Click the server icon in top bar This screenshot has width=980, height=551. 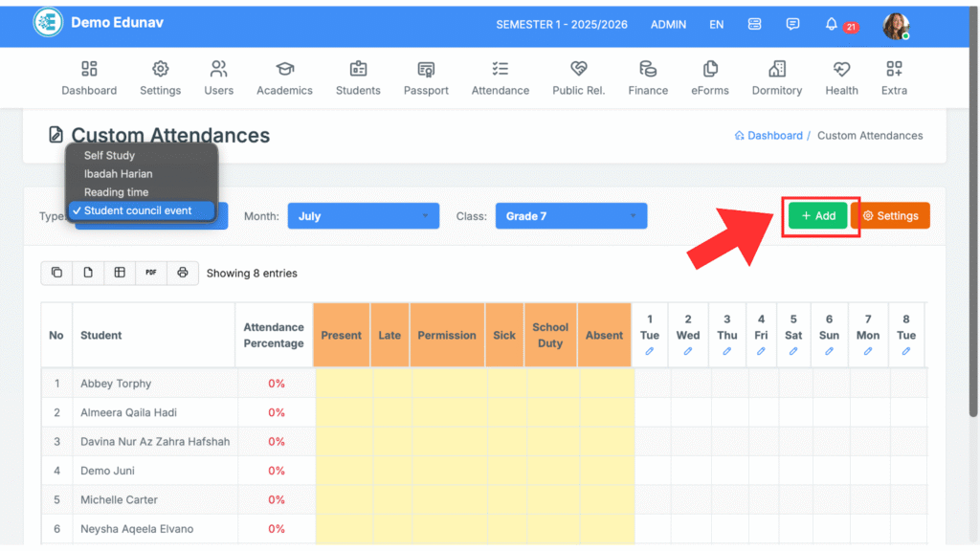[x=754, y=25]
